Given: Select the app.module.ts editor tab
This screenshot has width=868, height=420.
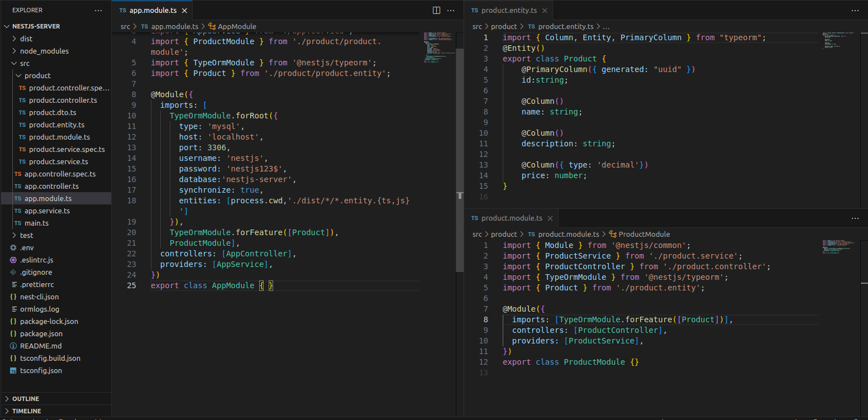Looking at the screenshot, I should click(x=152, y=10).
